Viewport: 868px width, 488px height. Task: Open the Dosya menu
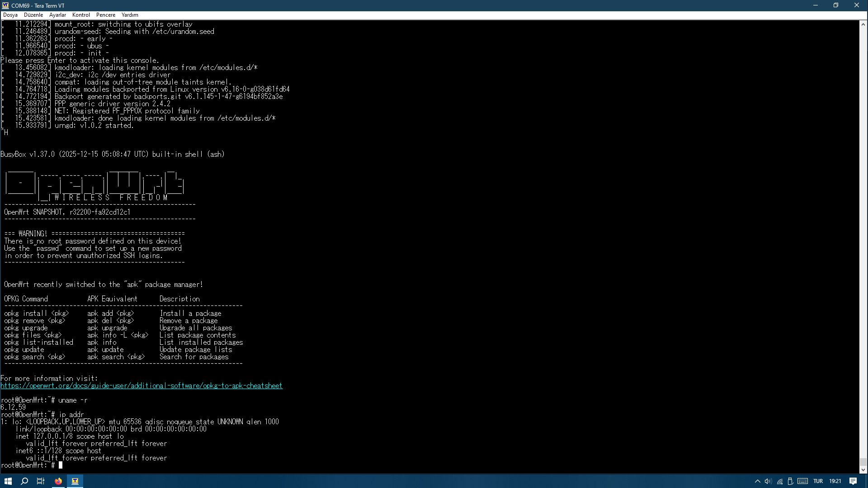tap(10, 15)
